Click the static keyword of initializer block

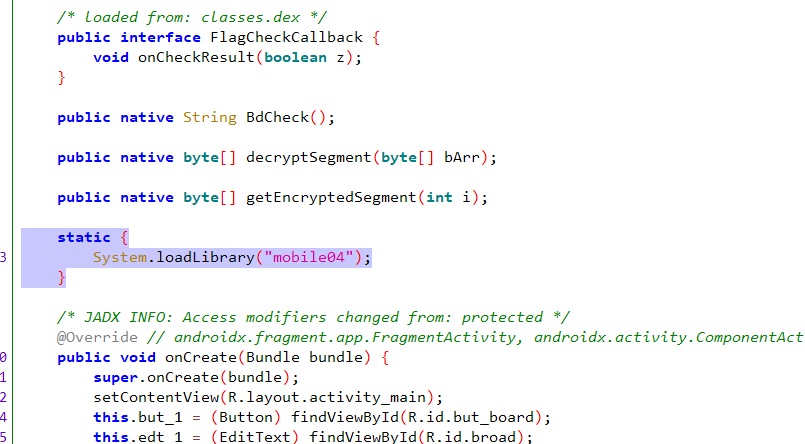pyautogui.click(x=84, y=238)
